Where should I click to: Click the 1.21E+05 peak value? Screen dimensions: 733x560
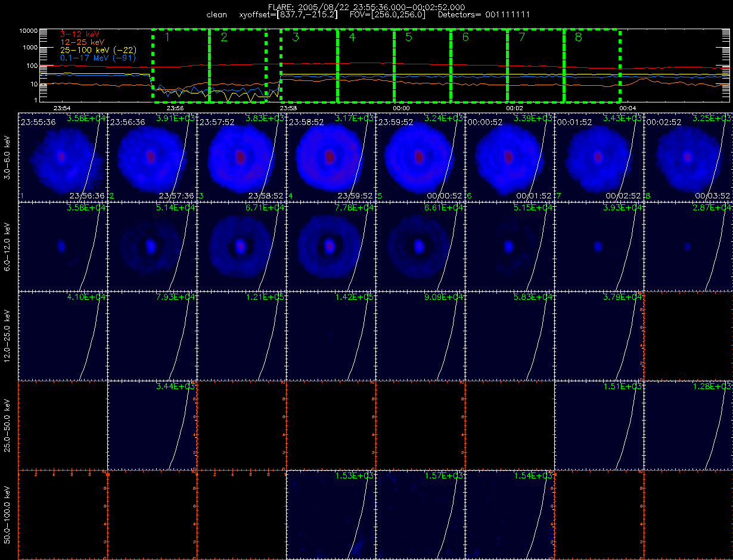pyautogui.click(x=265, y=297)
